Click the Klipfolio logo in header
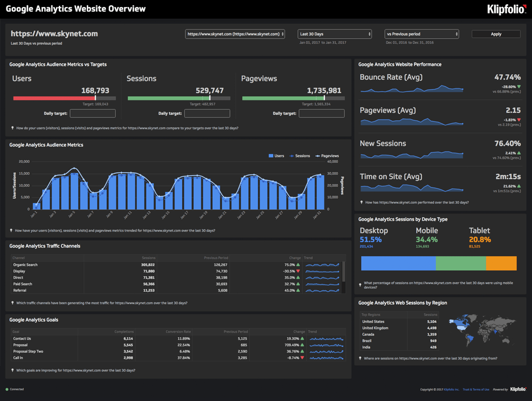This screenshot has width=532, height=401. pos(506,9)
